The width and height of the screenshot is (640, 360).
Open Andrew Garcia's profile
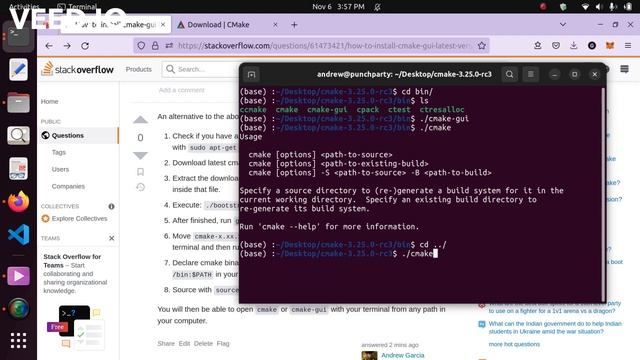coord(403,355)
